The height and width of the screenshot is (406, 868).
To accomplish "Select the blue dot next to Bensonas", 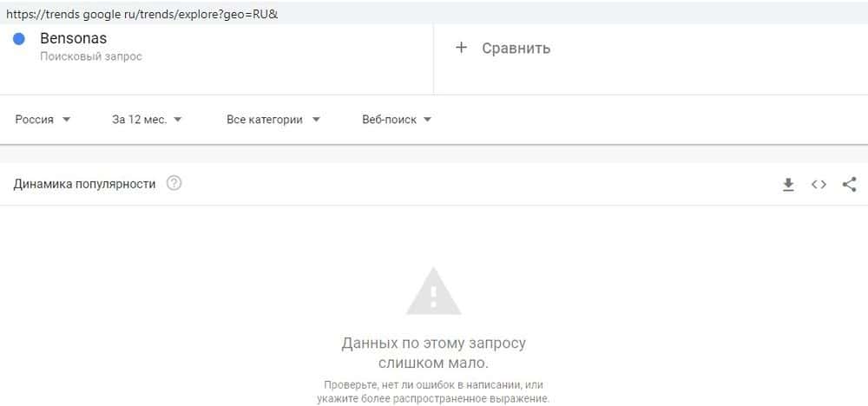I will (x=19, y=39).
